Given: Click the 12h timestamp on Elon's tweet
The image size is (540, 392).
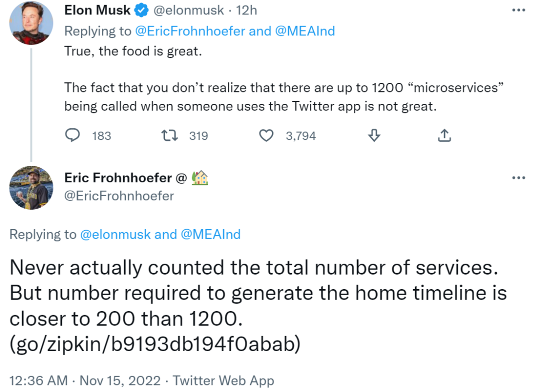Looking at the screenshot, I should click(x=246, y=10).
